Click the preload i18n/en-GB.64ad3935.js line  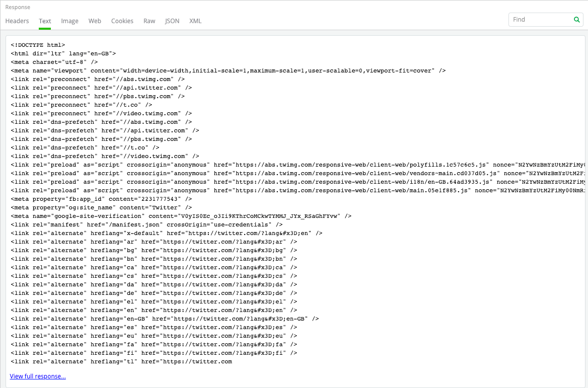(298, 182)
